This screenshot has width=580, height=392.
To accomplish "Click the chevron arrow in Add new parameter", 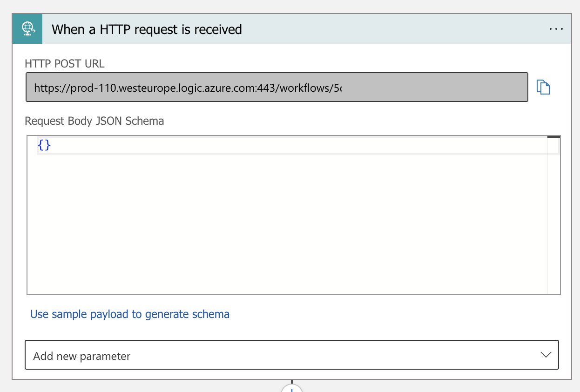I will pos(546,355).
